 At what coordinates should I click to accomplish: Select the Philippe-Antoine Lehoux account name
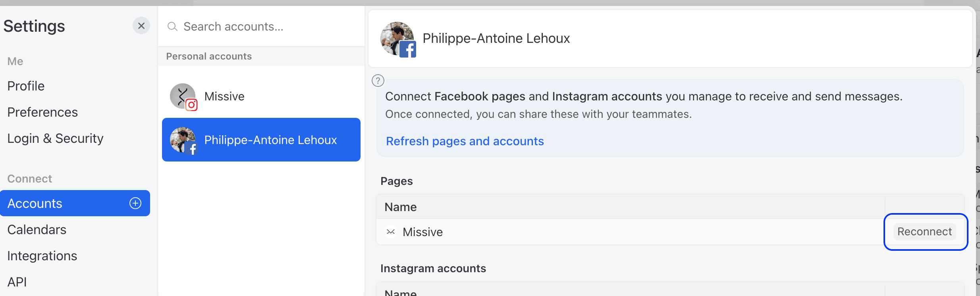pos(270,140)
